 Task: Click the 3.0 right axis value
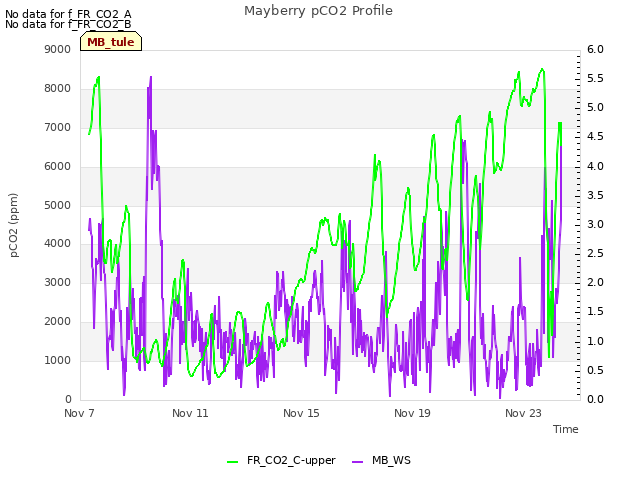595,224
